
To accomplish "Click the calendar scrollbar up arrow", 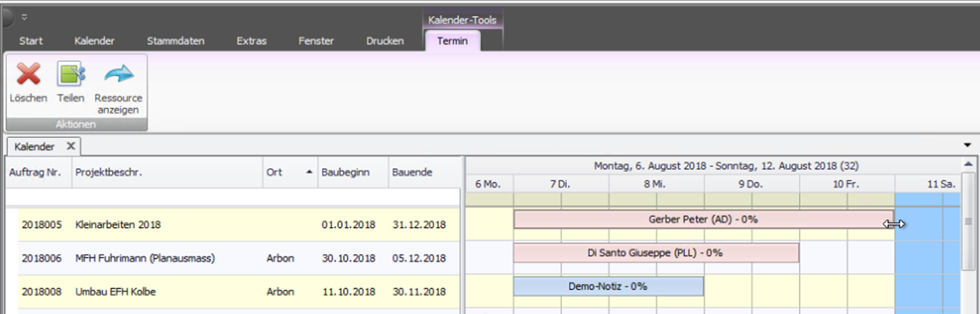I will [969, 165].
